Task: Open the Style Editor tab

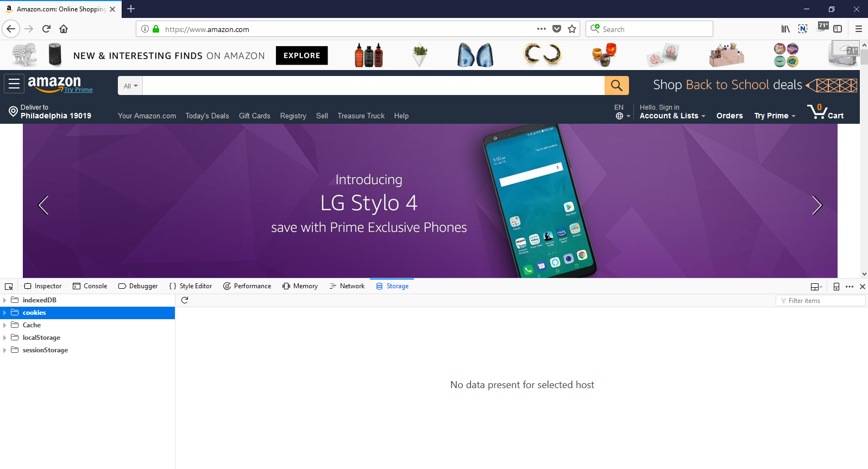Action: coord(191,286)
